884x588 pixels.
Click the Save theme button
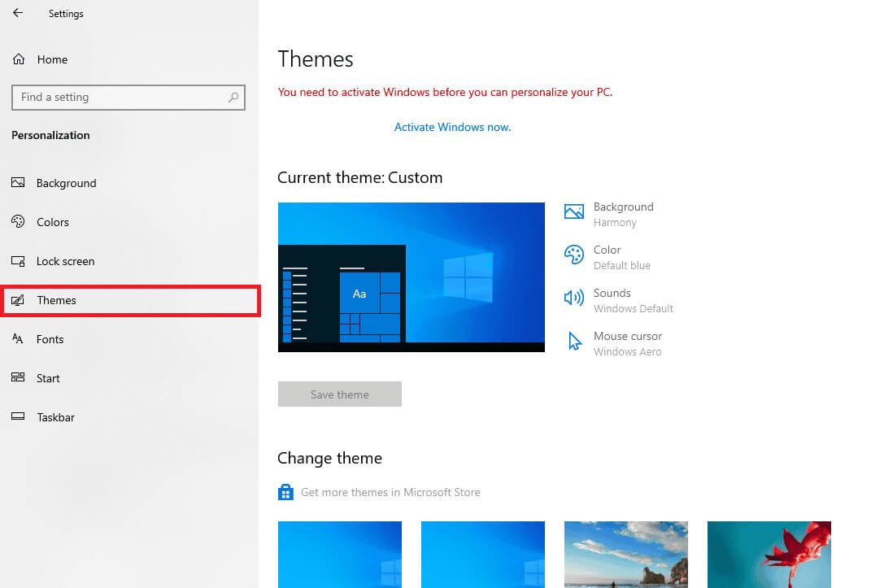pos(339,394)
